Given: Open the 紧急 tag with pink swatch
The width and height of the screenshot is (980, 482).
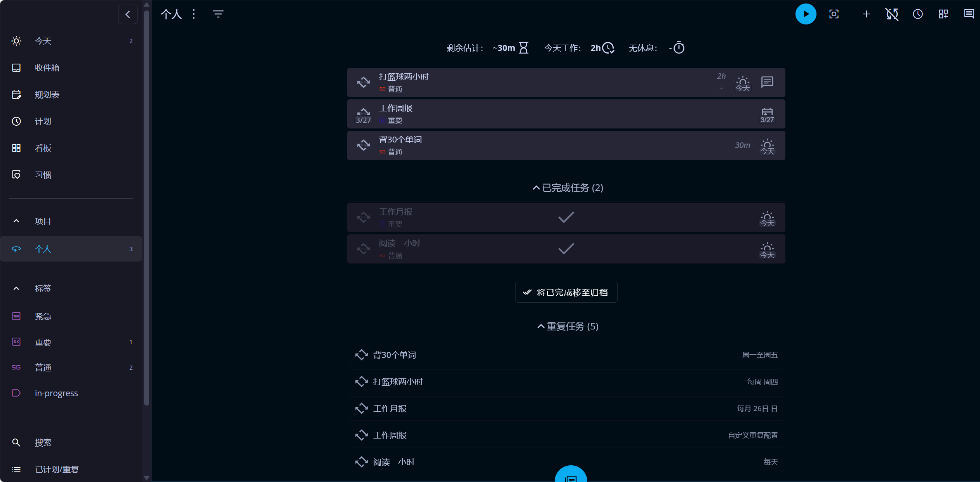Looking at the screenshot, I should [x=43, y=317].
